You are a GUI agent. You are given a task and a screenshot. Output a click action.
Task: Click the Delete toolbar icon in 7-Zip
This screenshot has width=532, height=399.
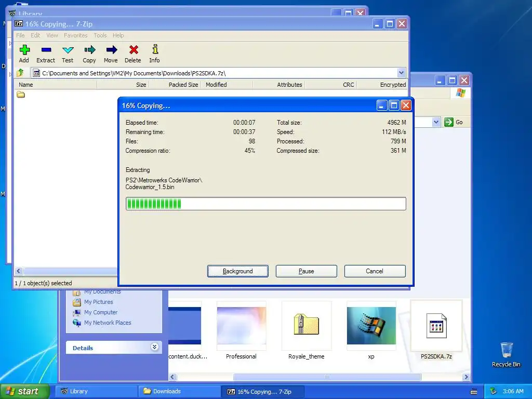click(132, 54)
